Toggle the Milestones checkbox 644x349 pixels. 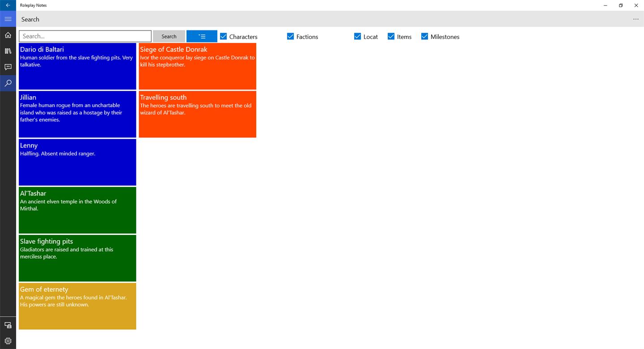[425, 36]
